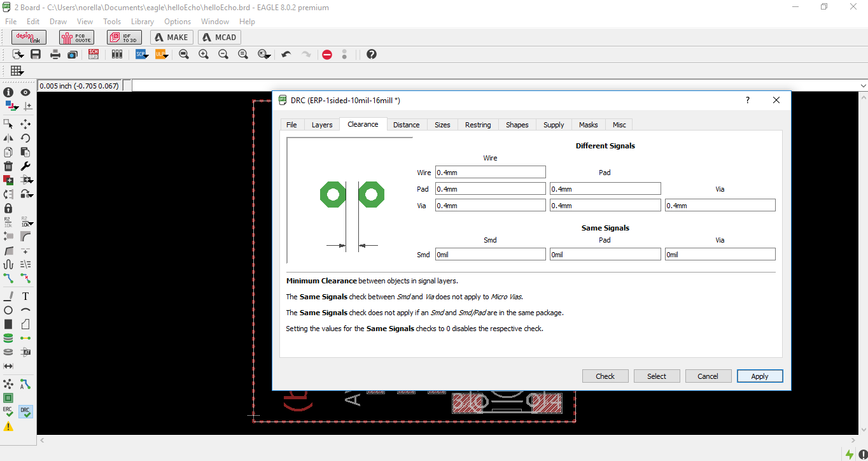
Task: Click the Same Signals Smd field
Action: click(490, 254)
